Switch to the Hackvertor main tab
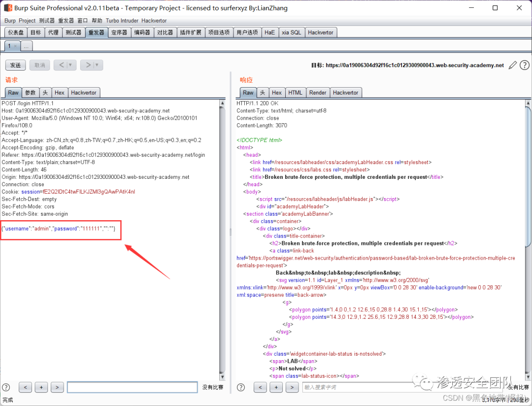 pyautogui.click(x=321, y=32)
